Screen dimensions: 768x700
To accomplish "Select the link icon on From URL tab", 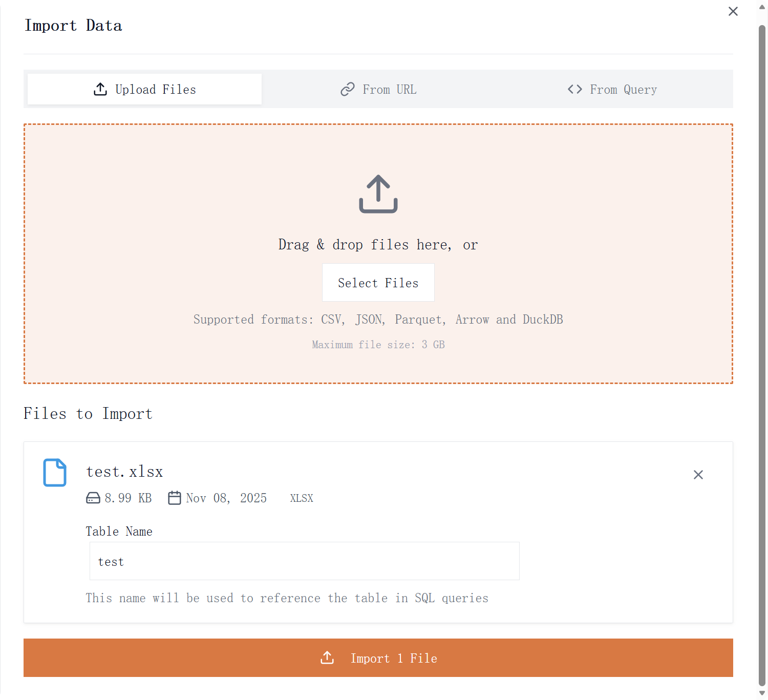I will [x=348, y=89].
